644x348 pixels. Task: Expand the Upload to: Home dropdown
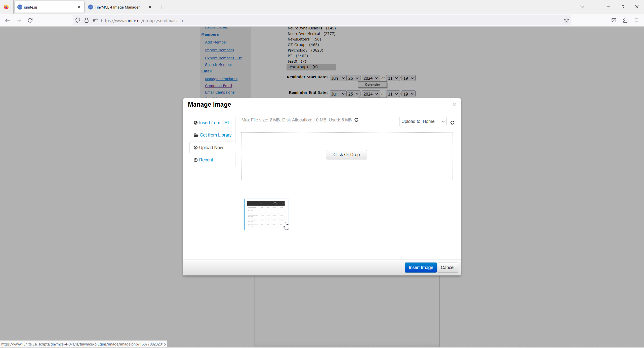click(x=423, y=121)
